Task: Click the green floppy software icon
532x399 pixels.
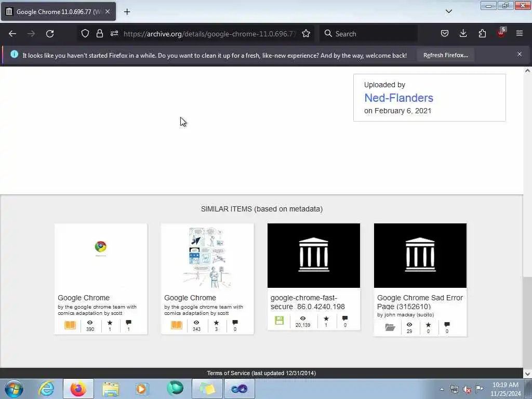Action: point(279,321)
